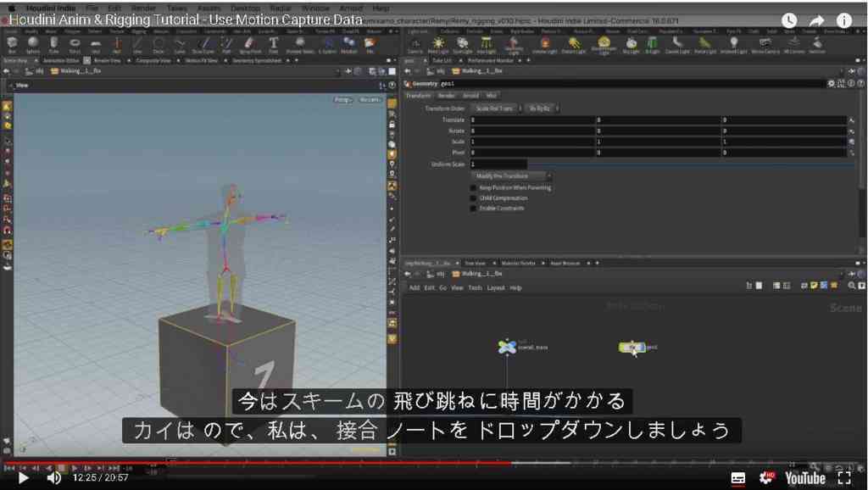Choose the Font text shelf tool
This screenshot has width=868, height=490.
[274, 44]
